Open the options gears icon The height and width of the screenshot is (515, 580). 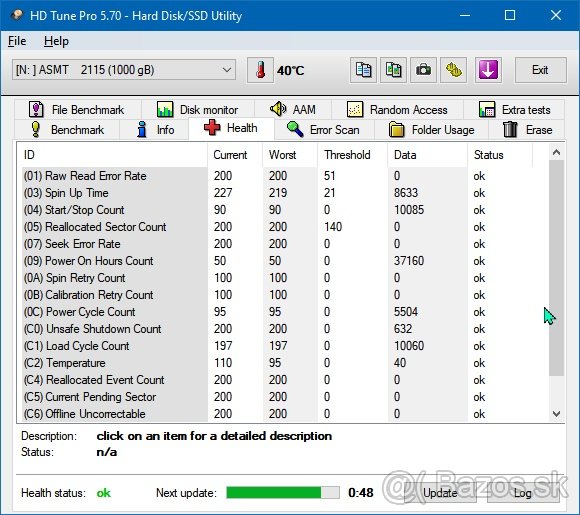(453, 70)
